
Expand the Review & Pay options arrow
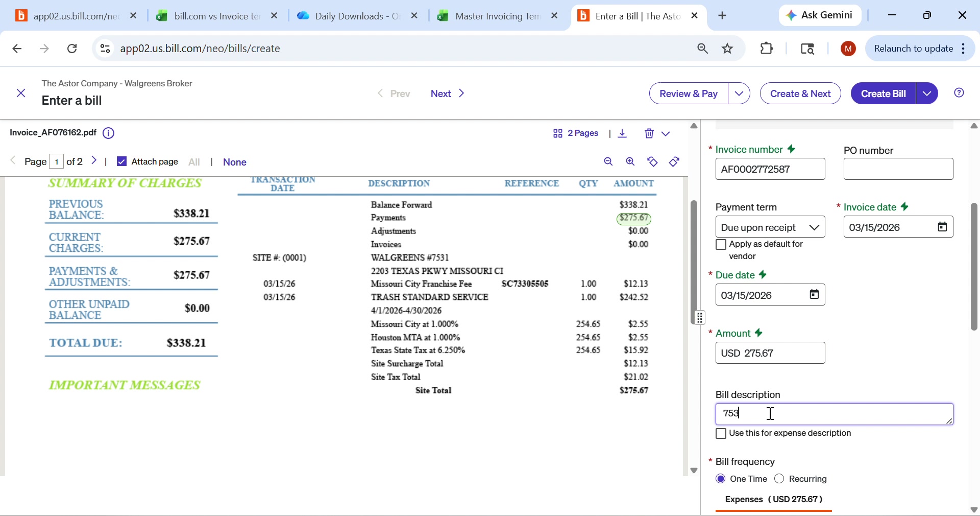click(x=740, y=93)
